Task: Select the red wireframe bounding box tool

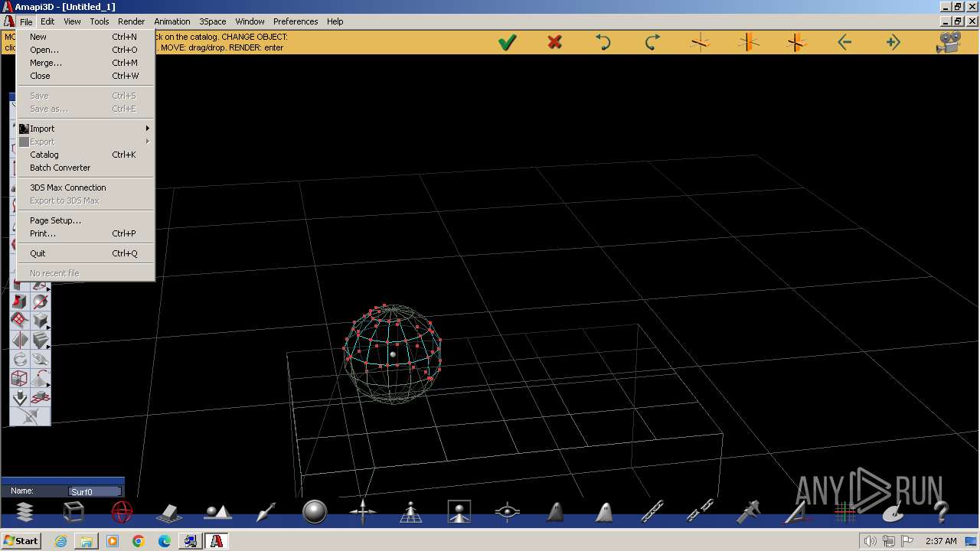Action: 20,378
